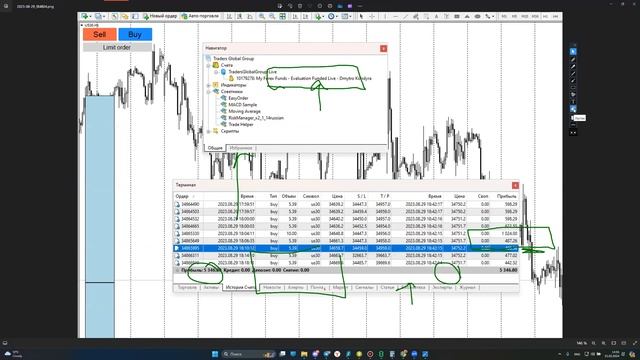Tile chart windows using the grid icon

click(x=282, y=16)
